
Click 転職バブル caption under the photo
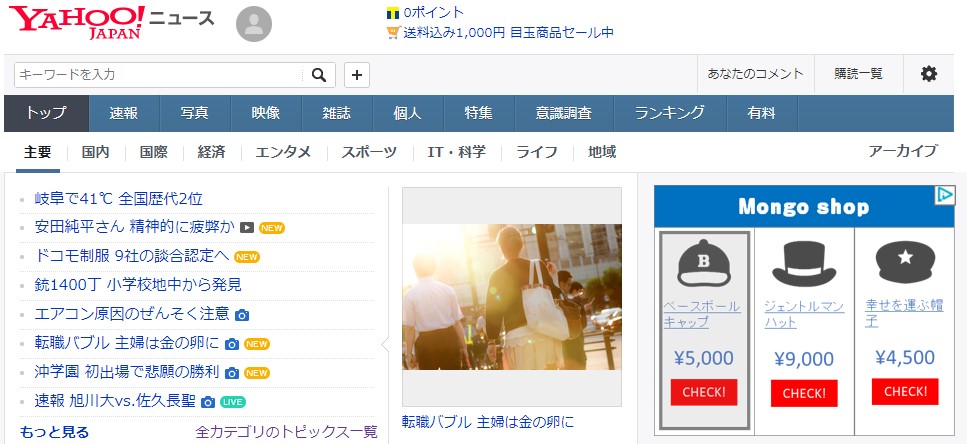pyautogui.click(x=488, y=422)
